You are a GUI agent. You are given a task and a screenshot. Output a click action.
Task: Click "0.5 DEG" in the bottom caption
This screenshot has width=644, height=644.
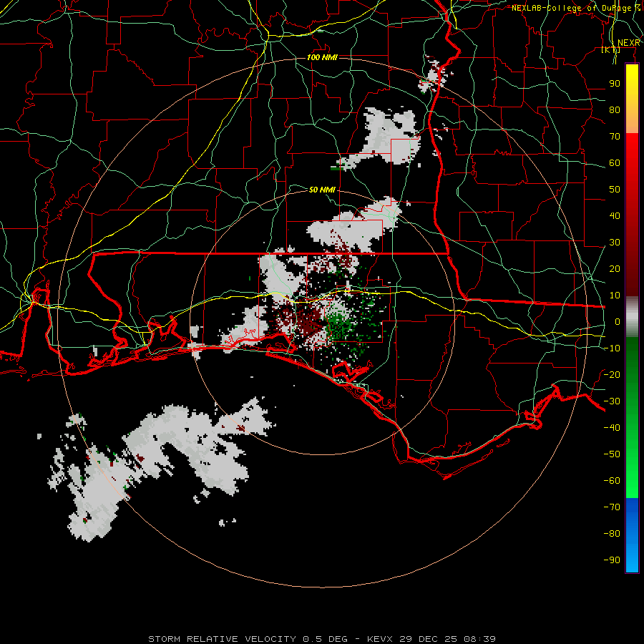(325, 639)
